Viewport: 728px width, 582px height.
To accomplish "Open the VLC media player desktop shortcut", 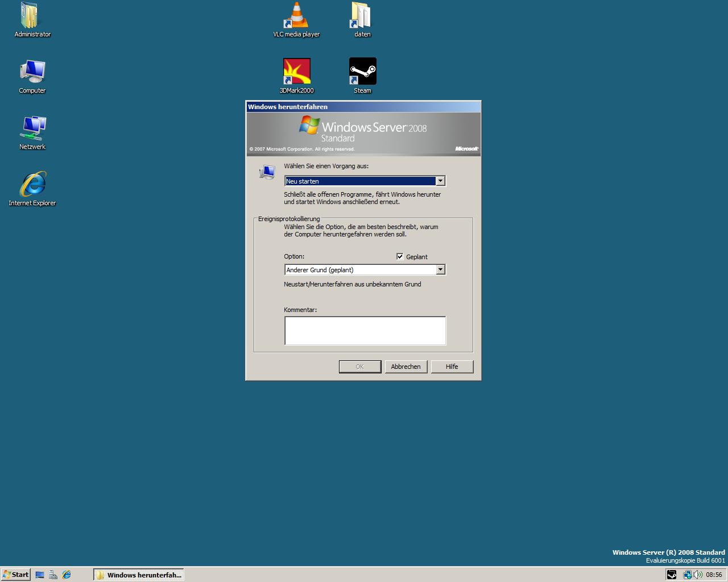I will (x=296, y=16).
